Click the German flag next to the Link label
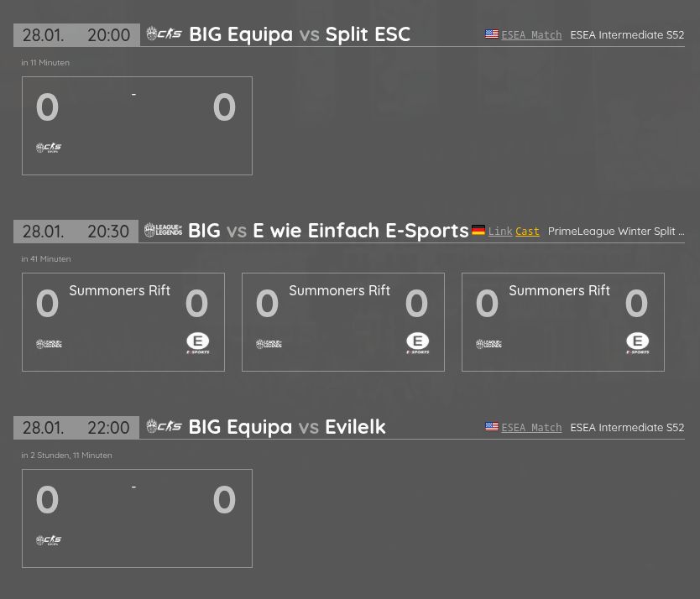This screenshot has height=599, width=700. pyautogui.click(x=478, y=230)
